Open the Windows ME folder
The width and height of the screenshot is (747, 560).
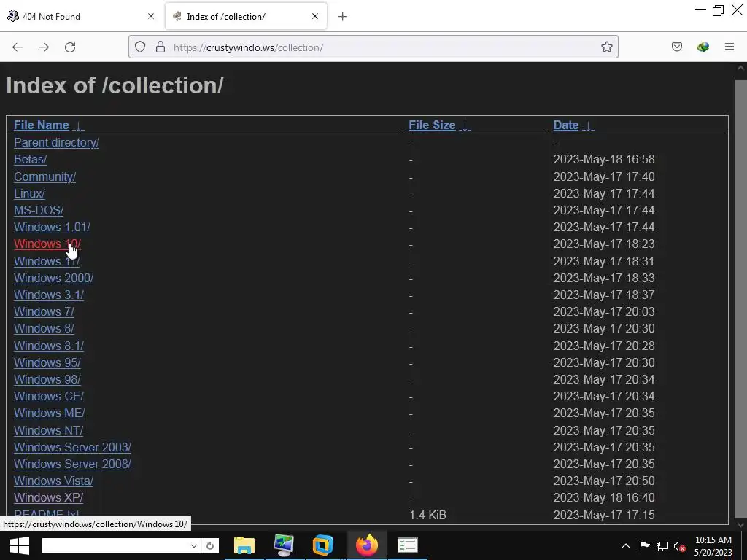tap(50, 413)
